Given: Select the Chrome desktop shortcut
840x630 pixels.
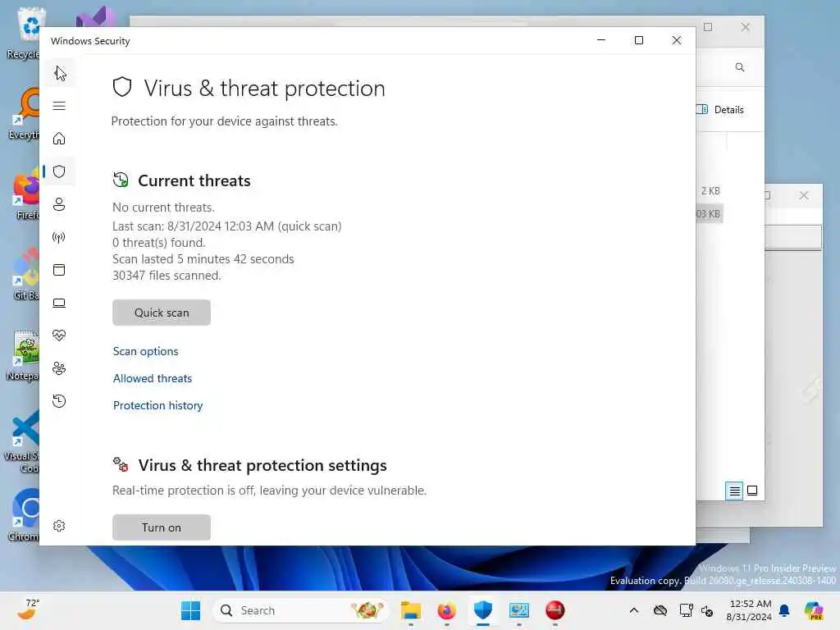Looking at the screenshot, I should coord(24,514).
